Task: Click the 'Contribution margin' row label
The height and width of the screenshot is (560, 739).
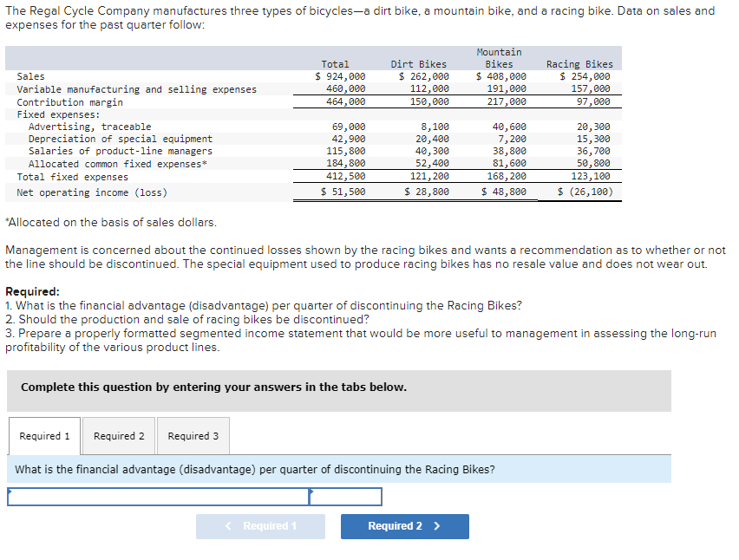Action: [69, 102]
